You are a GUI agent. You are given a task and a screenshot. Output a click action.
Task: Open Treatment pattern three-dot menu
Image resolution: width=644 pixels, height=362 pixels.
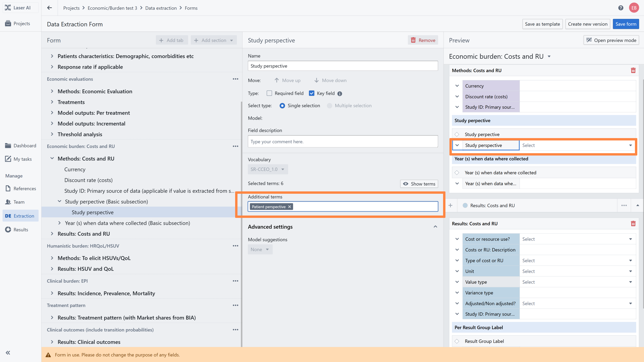click(235, 305)
